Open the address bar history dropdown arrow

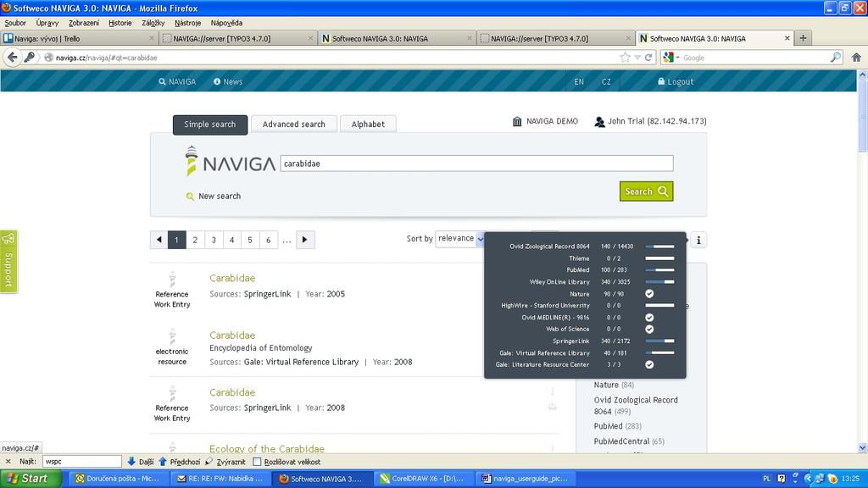pyautogui.click(x=637, y=58)
